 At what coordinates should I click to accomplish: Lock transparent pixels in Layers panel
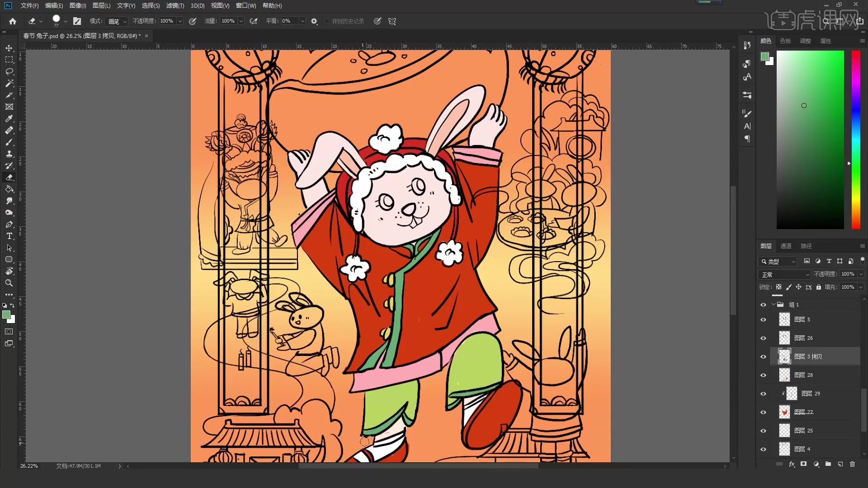click(778, 287)
